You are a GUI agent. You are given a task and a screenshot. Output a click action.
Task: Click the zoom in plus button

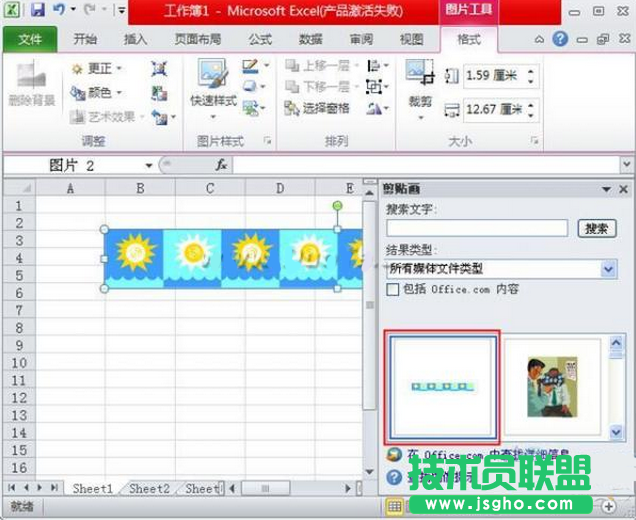pos(608,506)
